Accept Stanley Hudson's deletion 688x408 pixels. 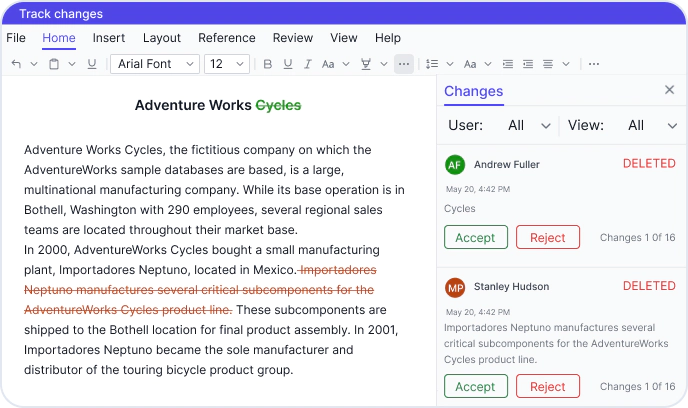click(476, 387)
